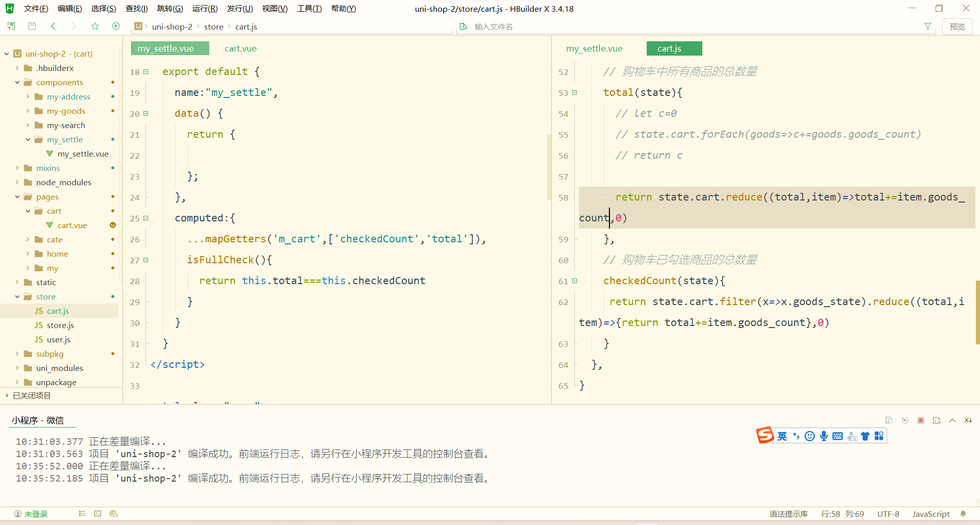Screen dimensions: 980x525
Task: Open the 运行(R) menu
Action: (205, 9)
